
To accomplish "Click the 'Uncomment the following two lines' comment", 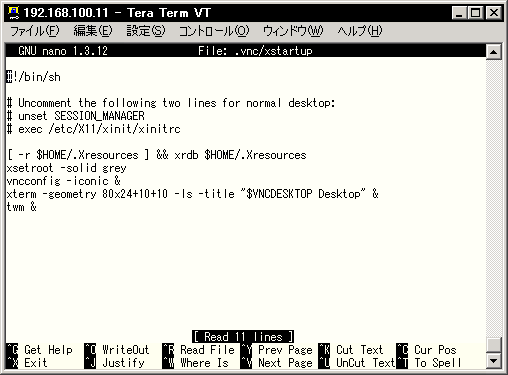I will [171, 103].
